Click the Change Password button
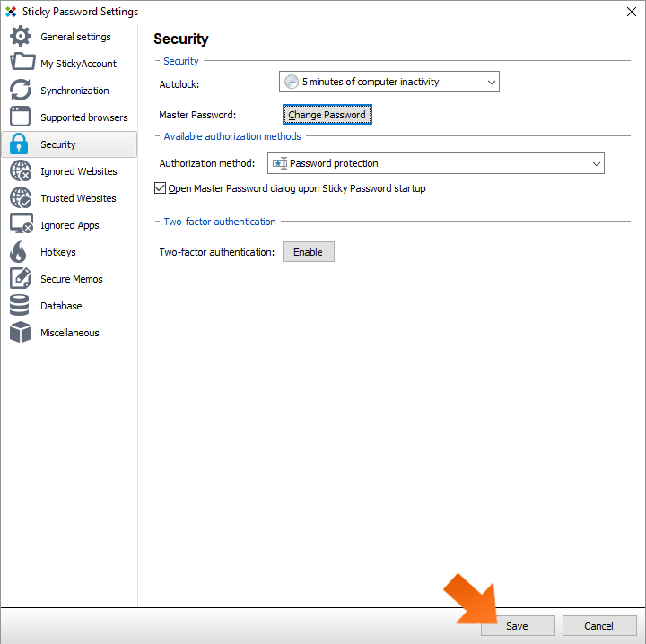The width and height of the screenshot is (646, 644). [327, 115]
